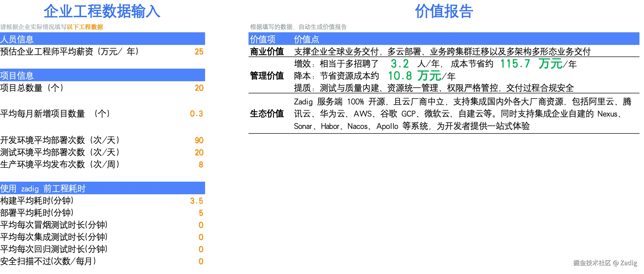Select the 生态价值 row label
644x274 pixels.
(x=267, y=114)
